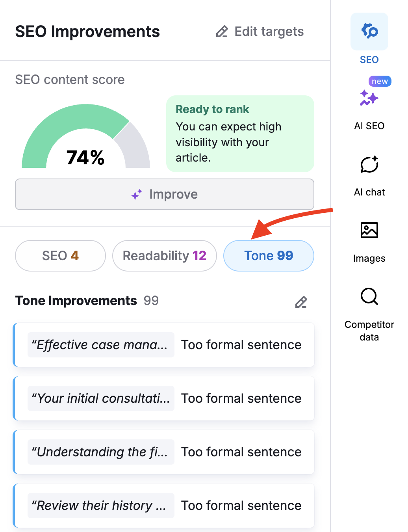
Task: Click the pencil icon next to Tone Improvements
Action: [301, 302]
